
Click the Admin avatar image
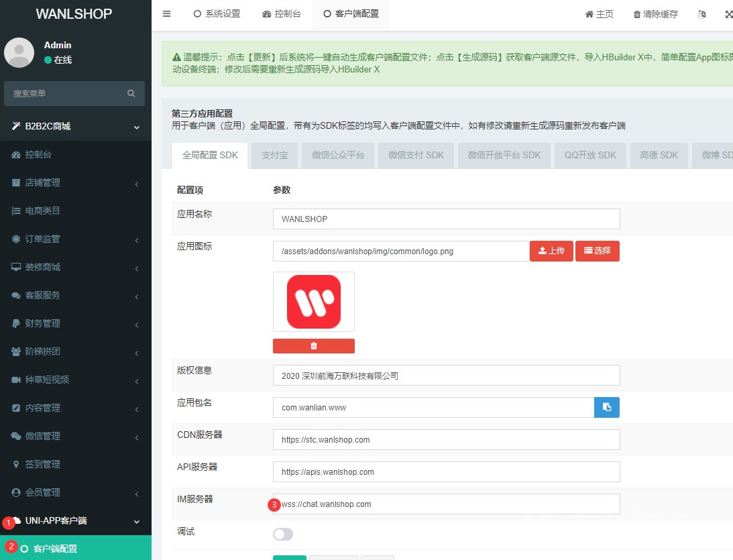pyautogui.click(x=19, y=53)
